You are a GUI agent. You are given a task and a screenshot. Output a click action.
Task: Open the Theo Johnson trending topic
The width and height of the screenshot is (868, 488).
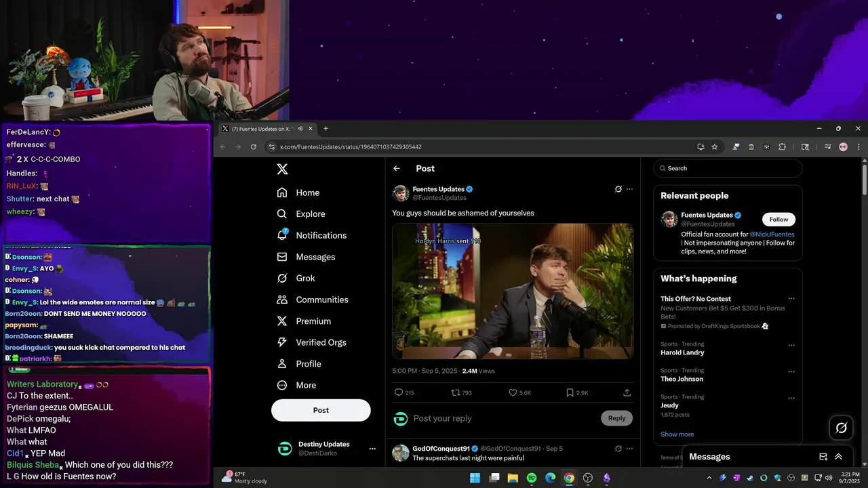tap(682, 379)
